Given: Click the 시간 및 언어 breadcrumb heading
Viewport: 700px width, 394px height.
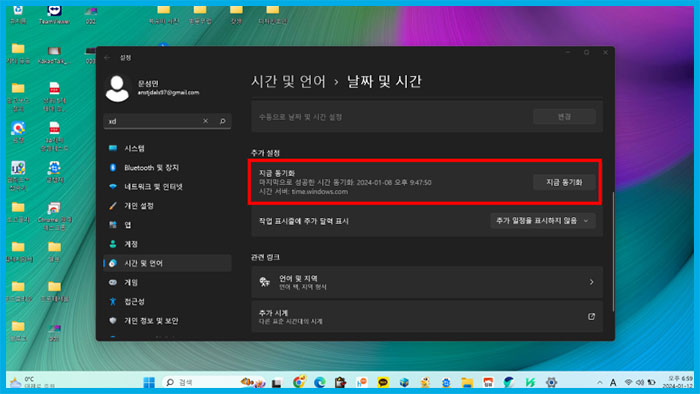Looking at the screenshot, I should pyautogui.click(x=288, y=82).
